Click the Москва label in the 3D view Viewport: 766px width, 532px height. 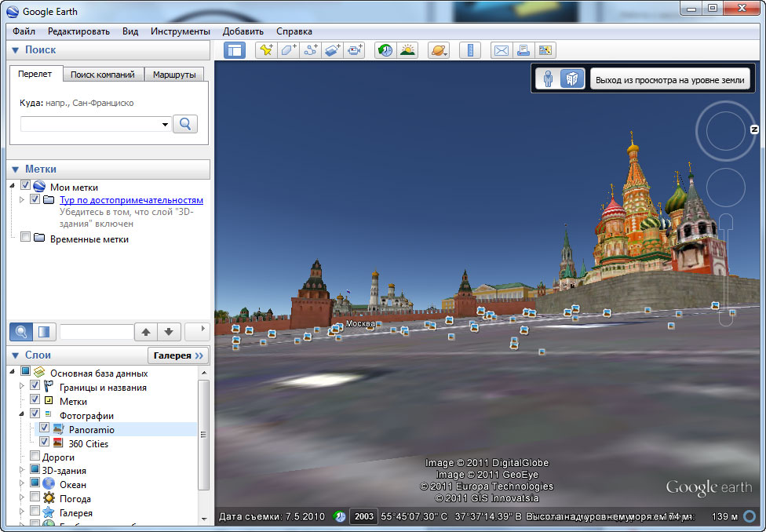click(x=360, y=323)
